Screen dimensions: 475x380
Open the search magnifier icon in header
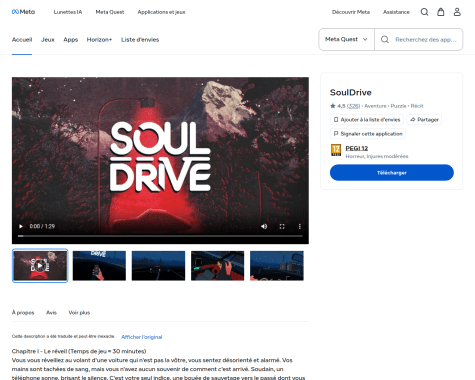click(x=424, y=12)
